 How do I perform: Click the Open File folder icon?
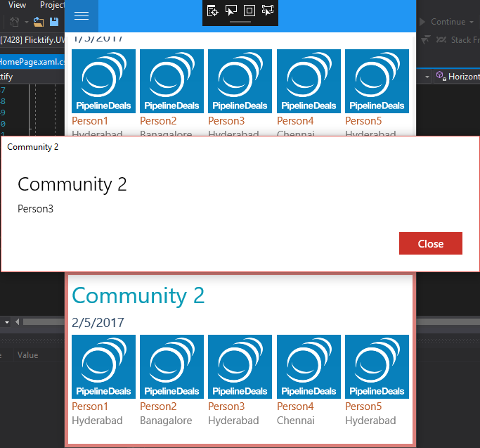[x=39, y=22]
